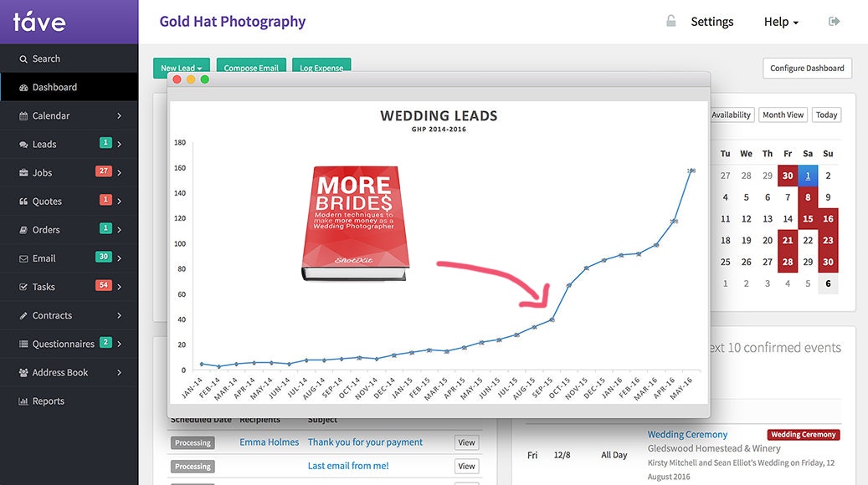Open Orders from the sidebar icon
The width and height of the screenshot is (868, 485).
[x=23, y=229]
